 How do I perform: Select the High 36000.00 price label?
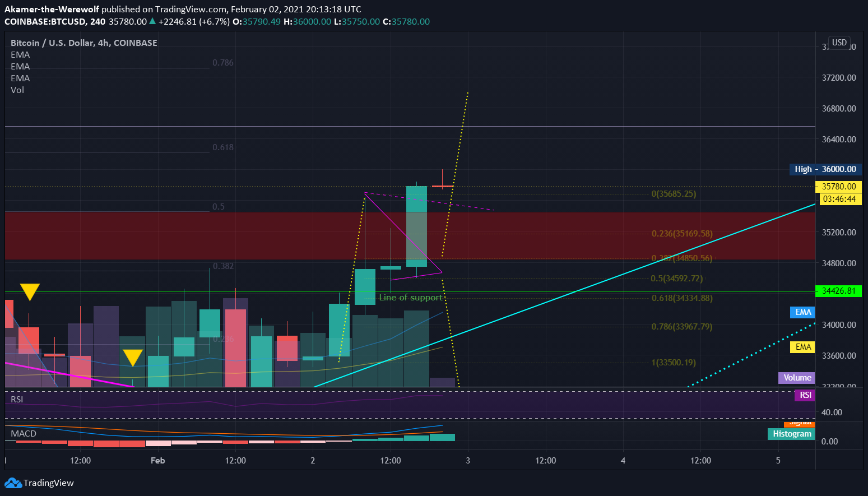coord(825,169)
